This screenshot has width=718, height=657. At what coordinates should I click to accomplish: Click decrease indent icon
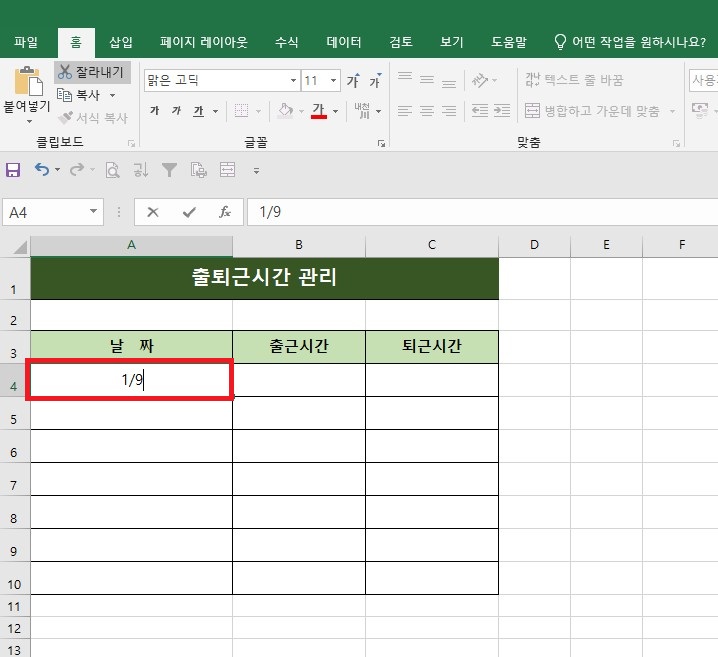479,110
